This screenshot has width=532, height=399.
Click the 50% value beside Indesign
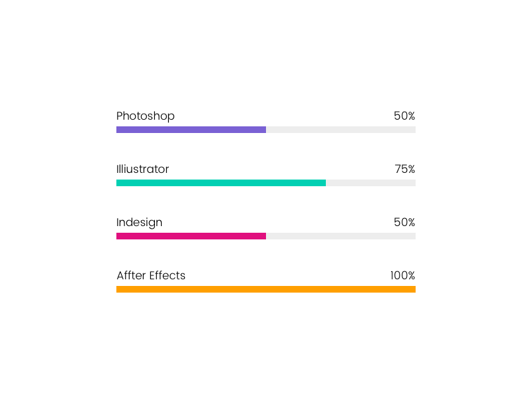(404, 222)
